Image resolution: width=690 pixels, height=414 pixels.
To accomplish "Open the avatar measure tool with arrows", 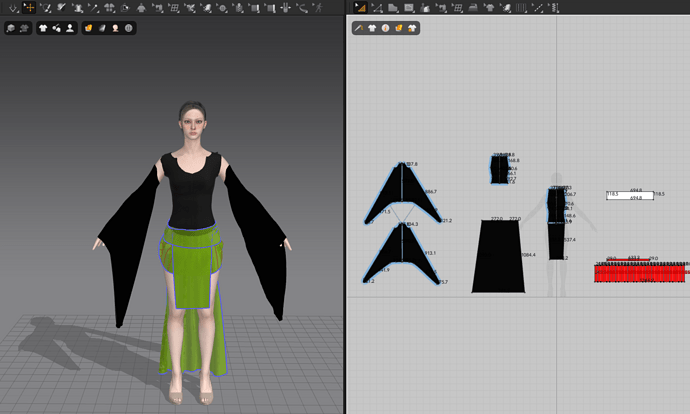I will point(286,7).
